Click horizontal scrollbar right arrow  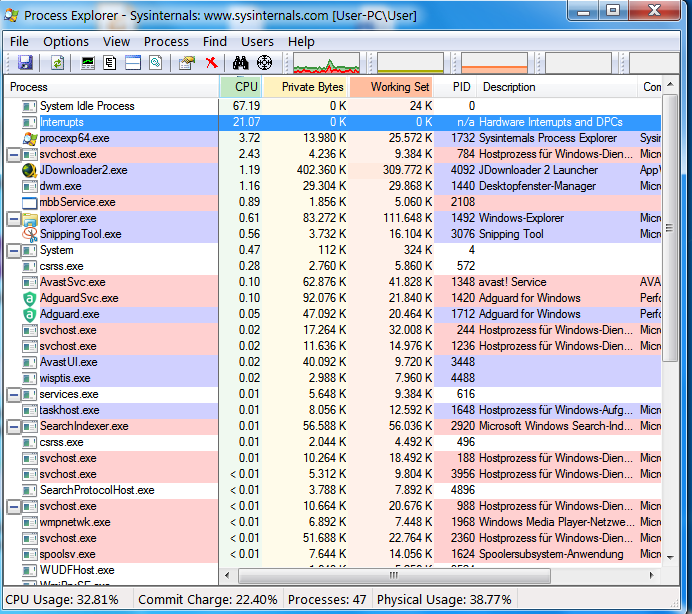tap(651, 575)
